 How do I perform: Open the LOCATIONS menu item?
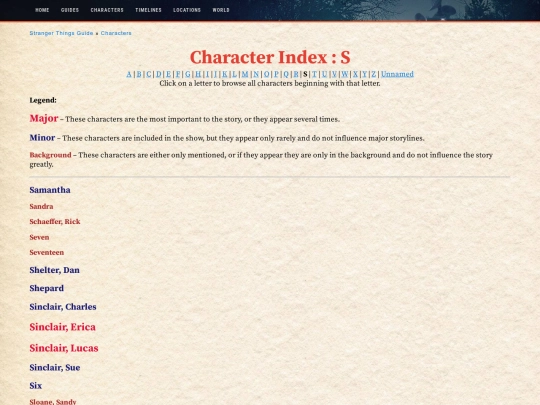(x=187, y=10)
